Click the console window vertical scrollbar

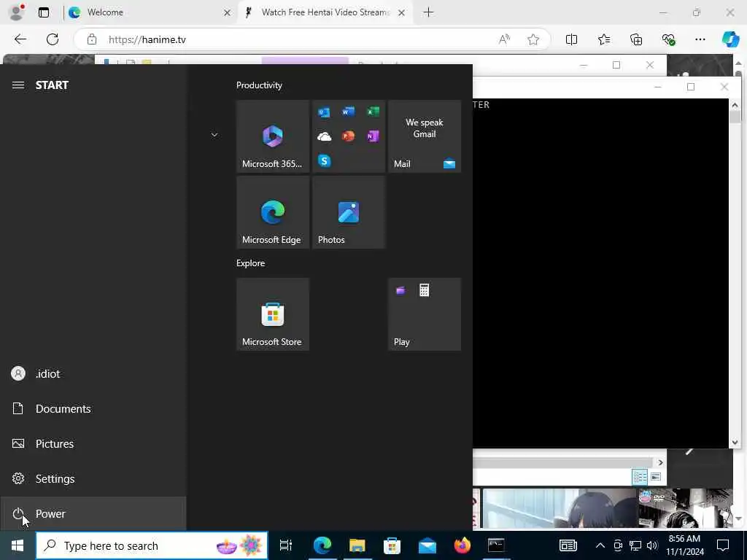[x=735, y=273]
